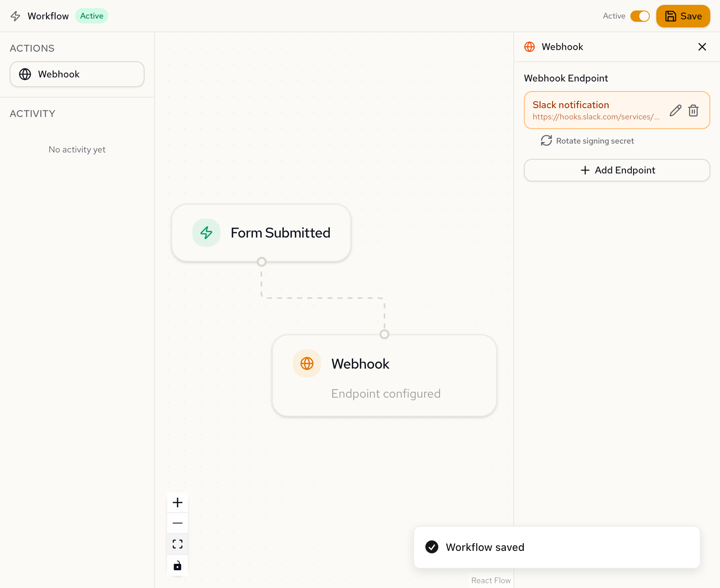Click the checkmark icon in the Workflow saved toast
Screen dimensions: 720x588
(x=432, y=547)
